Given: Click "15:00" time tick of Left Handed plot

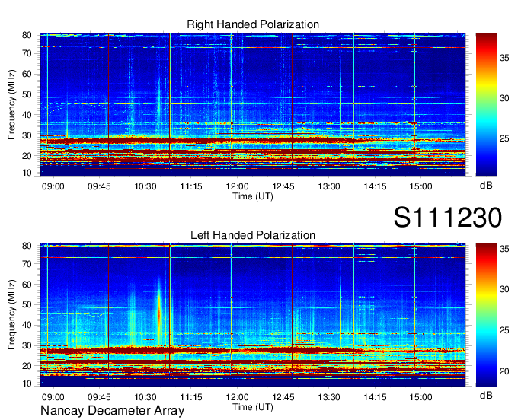Looking at the screenshot, I should coord(420,397).
